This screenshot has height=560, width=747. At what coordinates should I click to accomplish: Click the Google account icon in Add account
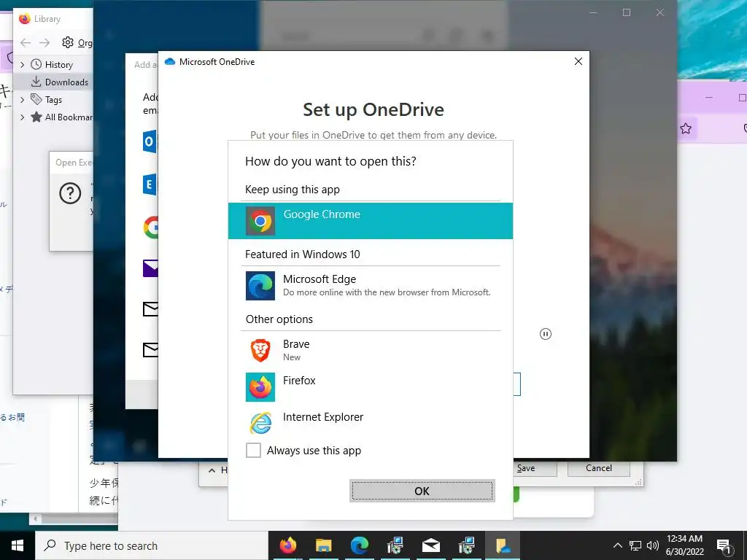(x=150, y=227)
